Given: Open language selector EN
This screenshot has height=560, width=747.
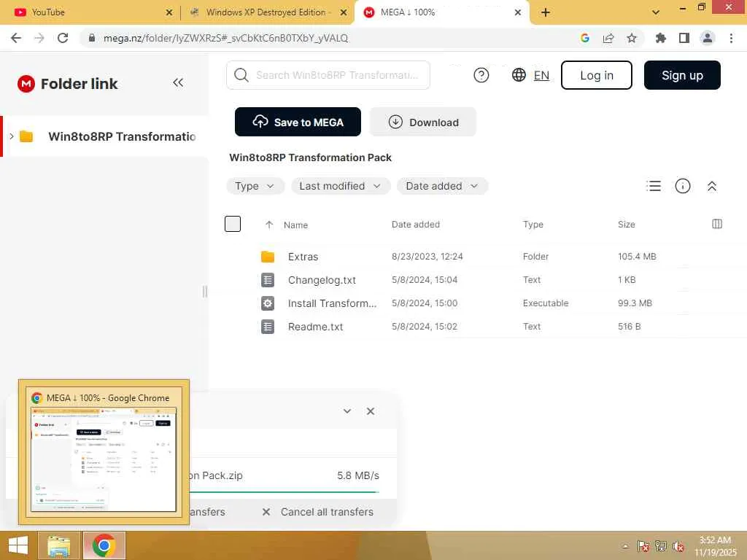Looking at the screenshot, I should tap(530, 75).
